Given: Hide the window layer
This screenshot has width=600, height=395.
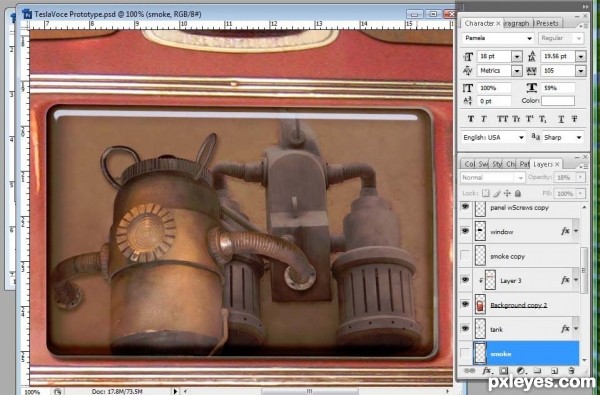Looking at the screenshot, I should point(465,231).
